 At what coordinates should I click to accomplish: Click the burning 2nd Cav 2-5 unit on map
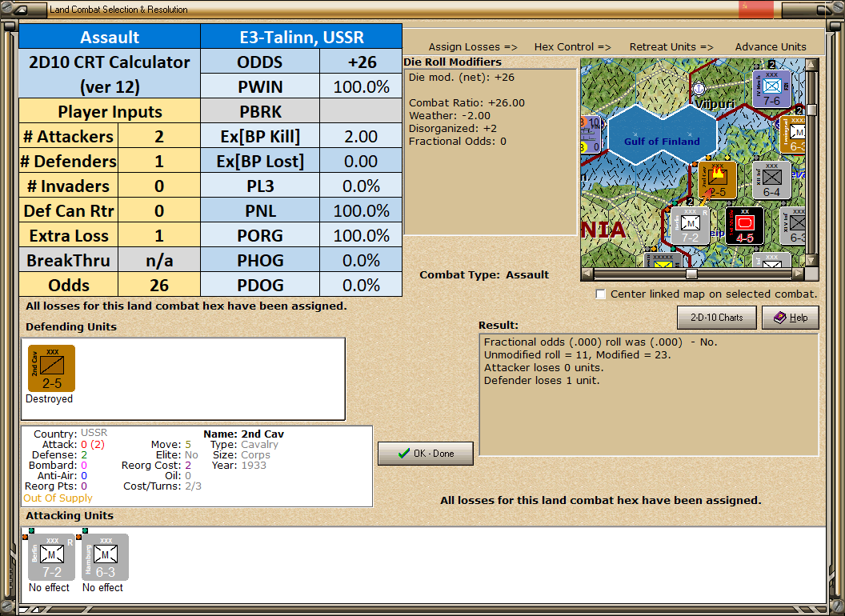click(717, 179)
